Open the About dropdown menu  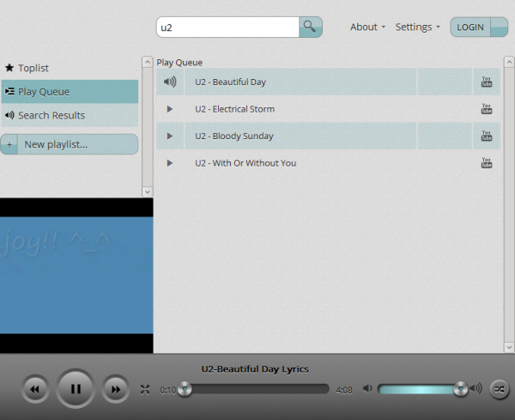pyautogui.click(x=367, y=27)
